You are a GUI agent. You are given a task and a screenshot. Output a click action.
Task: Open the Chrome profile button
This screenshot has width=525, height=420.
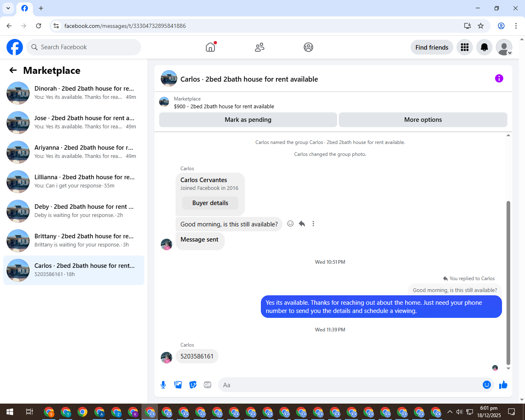501,26
